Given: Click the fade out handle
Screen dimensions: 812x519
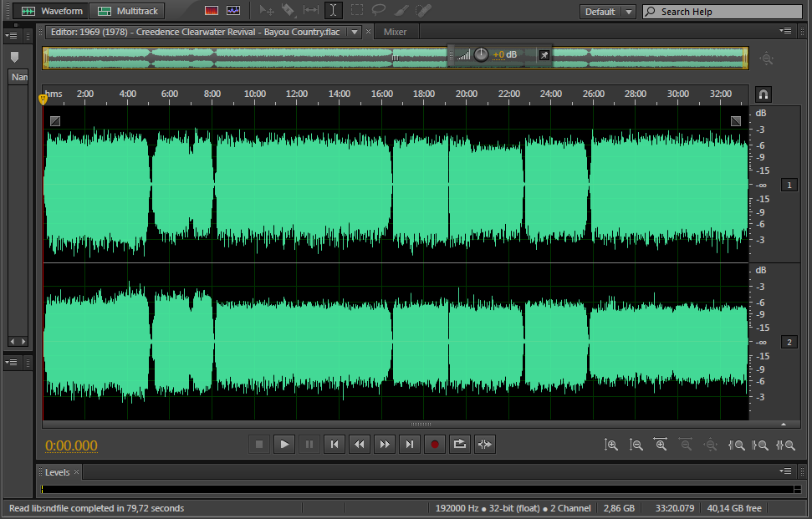Looking at the screenshot, I should [x=736, y=121].
